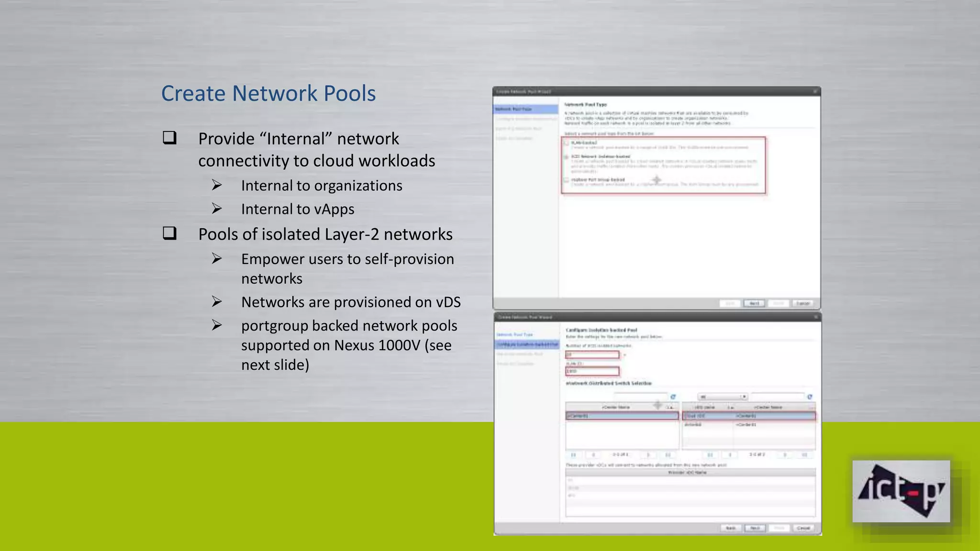Click 'Internal to organizations' bullet
Screen dimensions: 980x551
coord(322,186)
